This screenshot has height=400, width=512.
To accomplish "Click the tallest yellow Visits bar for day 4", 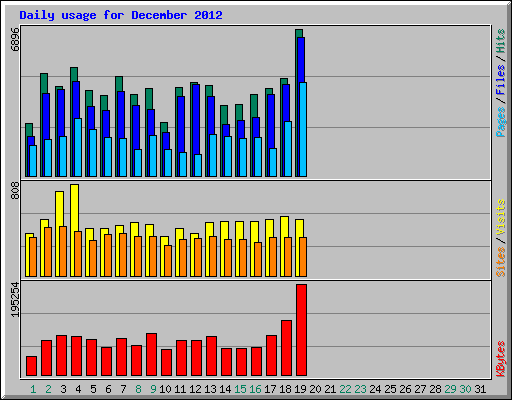I will click(75, 208).
